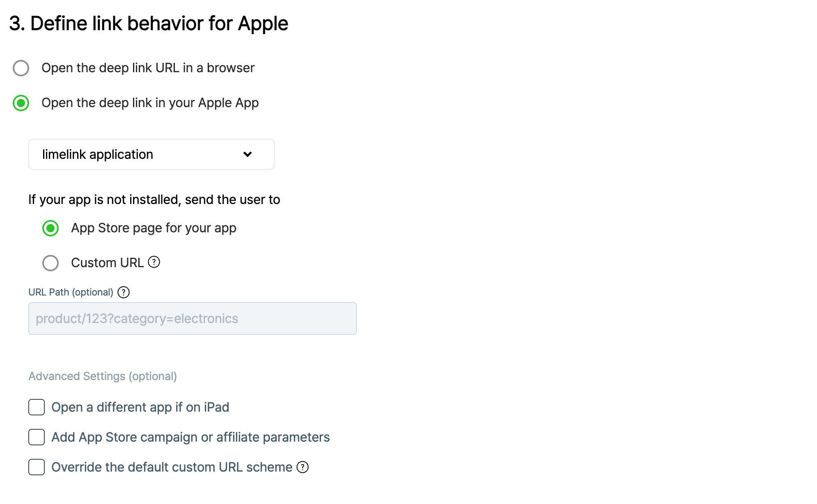Screen dimensions: 817x504
Task: Click 'Add App Store campaign or affiliate parameters' label
Action: [190, 437]
